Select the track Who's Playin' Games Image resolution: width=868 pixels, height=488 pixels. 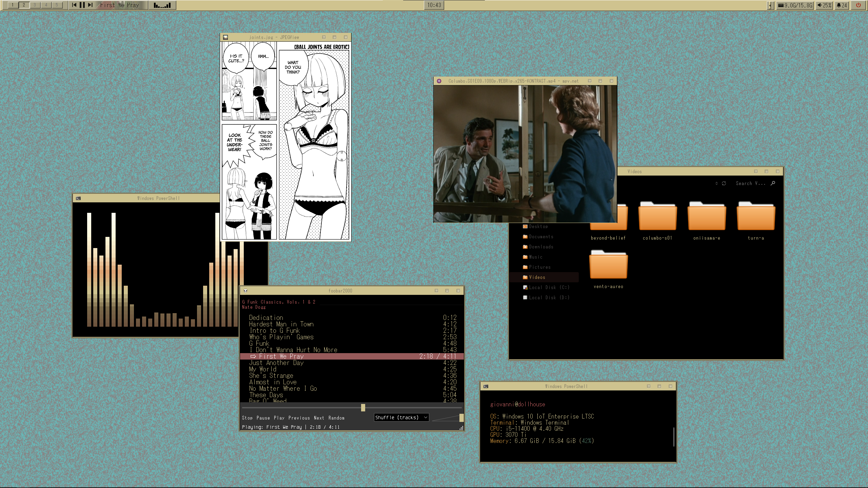pos(352,337)
